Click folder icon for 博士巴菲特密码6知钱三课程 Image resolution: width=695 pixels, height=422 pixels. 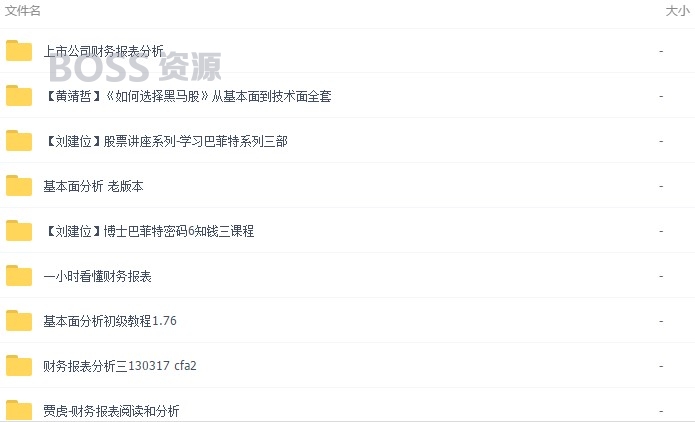tap(19, 231)
